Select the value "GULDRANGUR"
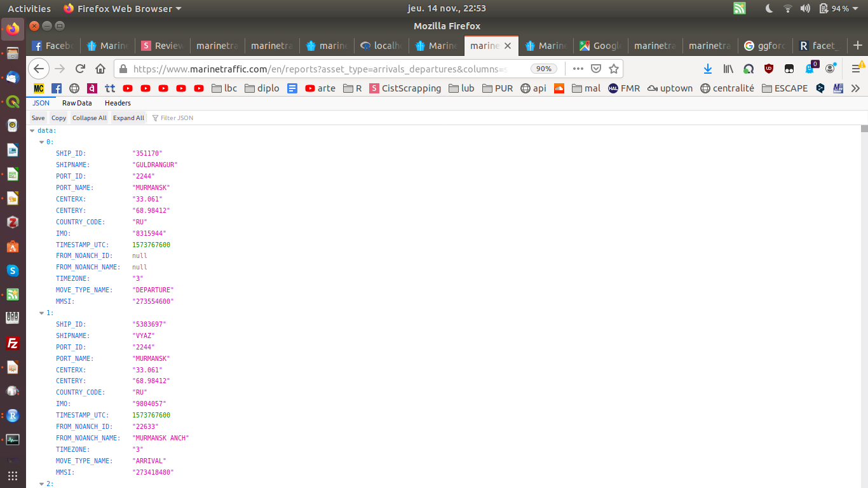Screen dimensions: 868x488 (155, 165)
